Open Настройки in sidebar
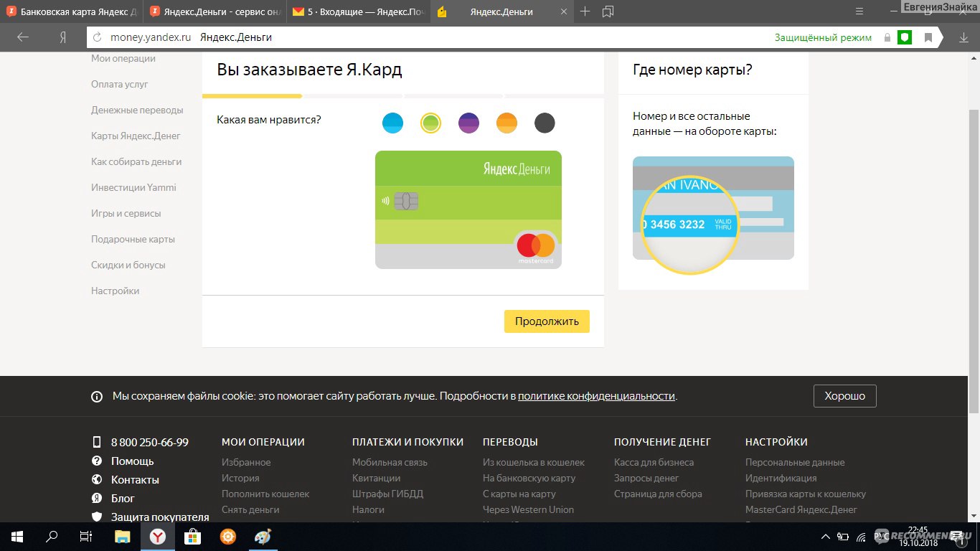980x551 pixels. tap(116, 291)
